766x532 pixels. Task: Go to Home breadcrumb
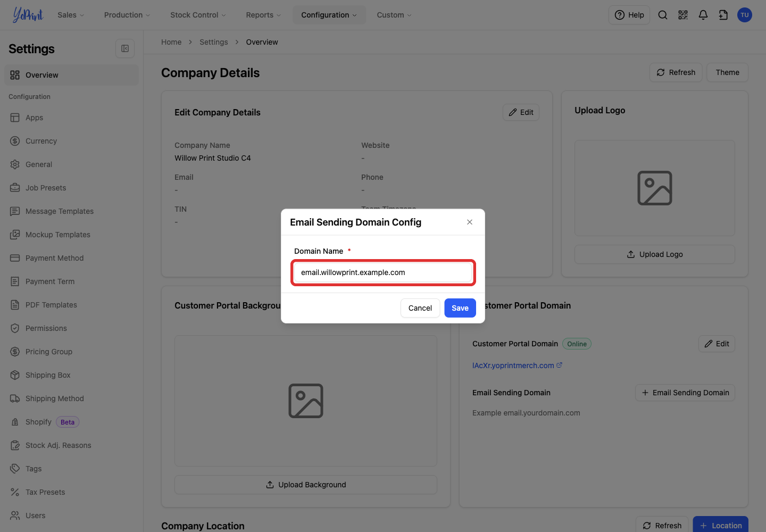[x=171, y=42]
